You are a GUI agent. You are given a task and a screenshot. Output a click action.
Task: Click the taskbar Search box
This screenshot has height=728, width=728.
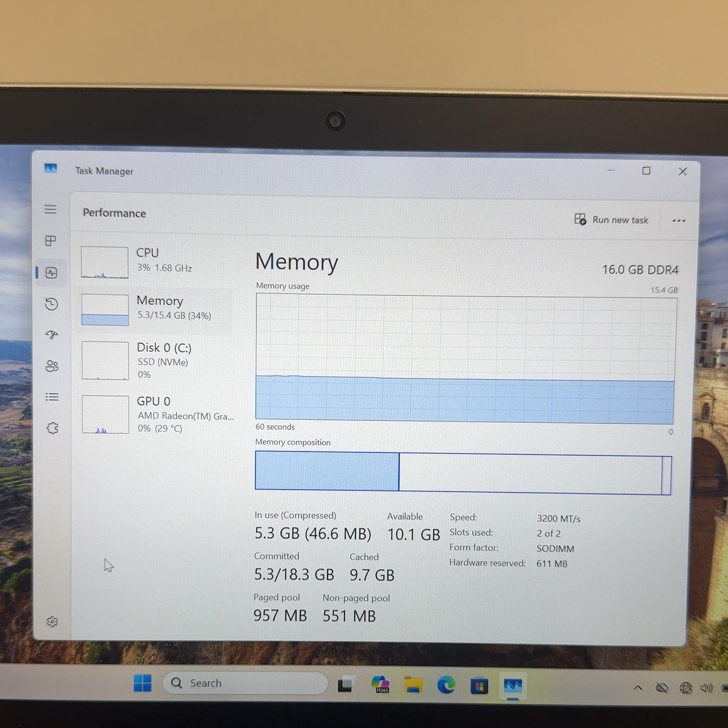pos(245,683)
